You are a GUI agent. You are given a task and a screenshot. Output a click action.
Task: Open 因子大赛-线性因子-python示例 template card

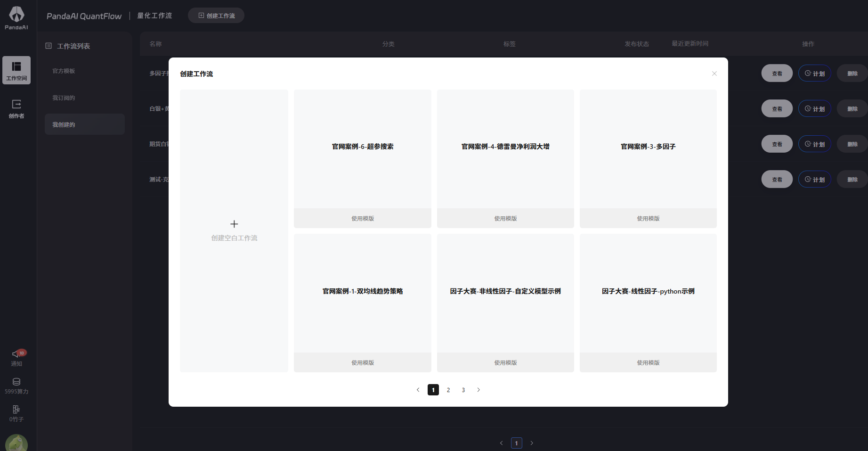[x=648, y=291]
